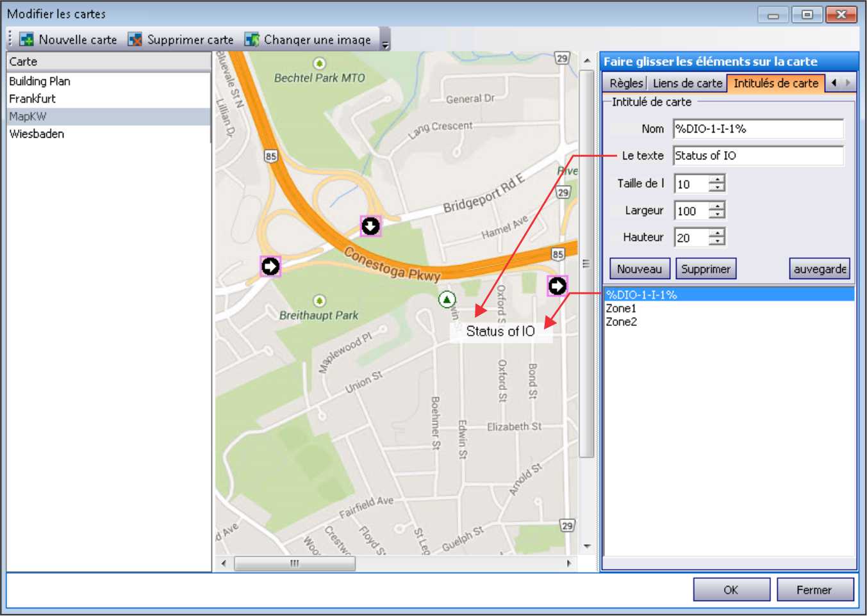
Task: Select MapKW in the Carte list
Action: pyautogui.click(x=108, y=117)
